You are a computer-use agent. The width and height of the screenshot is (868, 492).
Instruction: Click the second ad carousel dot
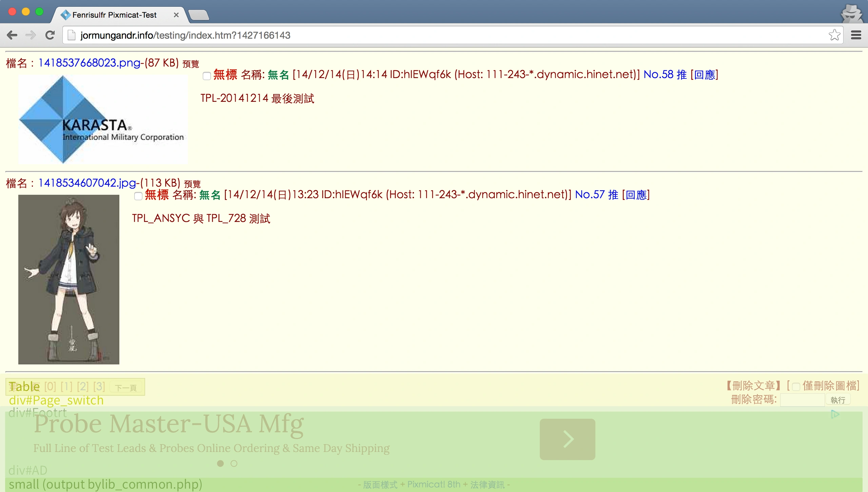coord(234,463)
